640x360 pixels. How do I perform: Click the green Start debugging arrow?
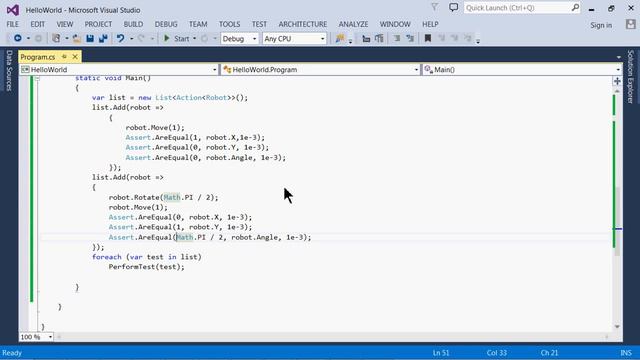[x=167, y=38]
